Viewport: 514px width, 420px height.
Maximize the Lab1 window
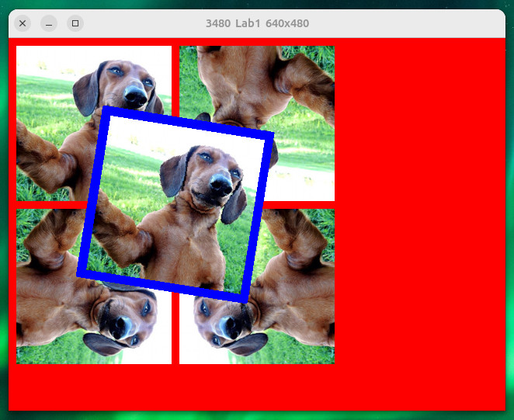tap(75, 23)
